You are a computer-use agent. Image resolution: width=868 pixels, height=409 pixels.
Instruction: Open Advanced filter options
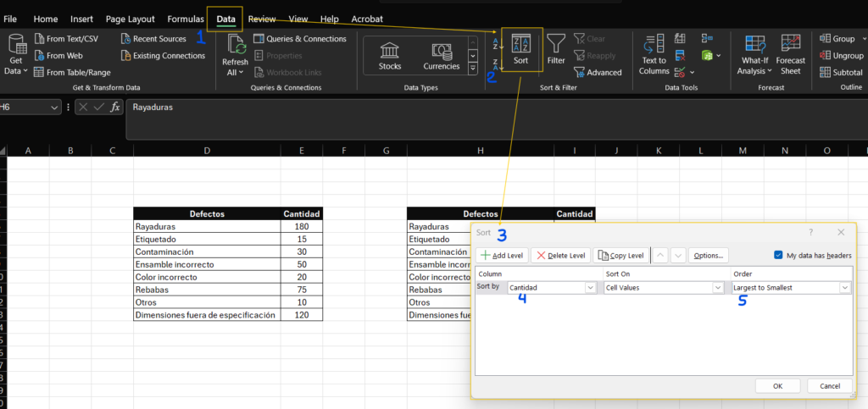click(x=598, y=73)
